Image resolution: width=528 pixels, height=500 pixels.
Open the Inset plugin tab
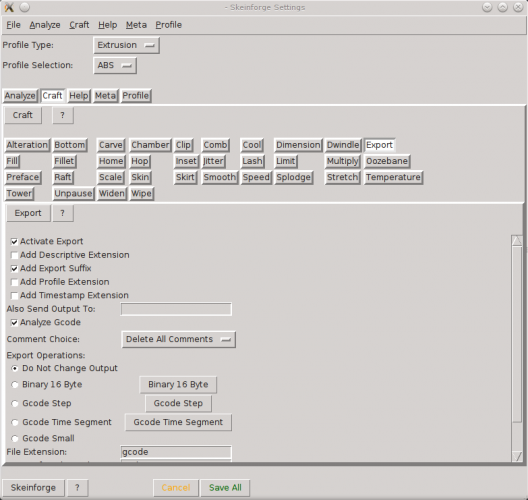click(x=186, y=161)
